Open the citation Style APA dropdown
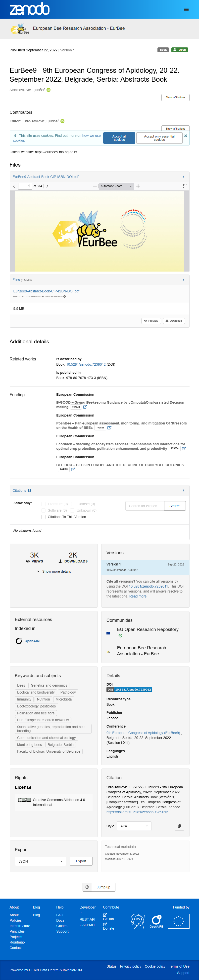Viewport: 199px width, 980px height. [134, 826]
